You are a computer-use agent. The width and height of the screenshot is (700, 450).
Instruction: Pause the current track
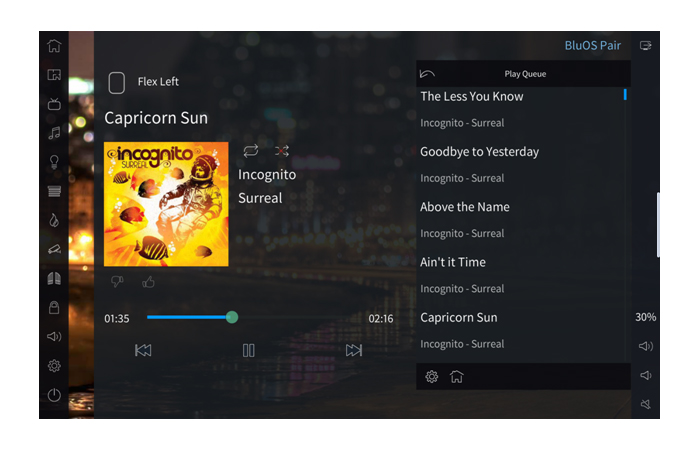coord(249,350)
